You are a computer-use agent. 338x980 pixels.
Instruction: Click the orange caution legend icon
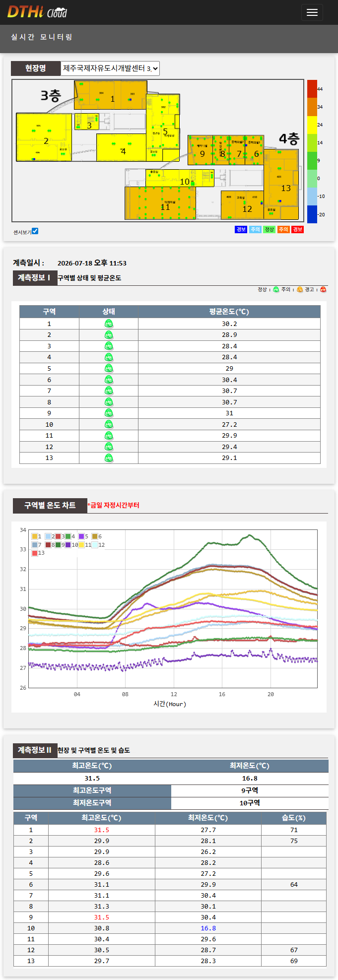[x=300, y=290]
